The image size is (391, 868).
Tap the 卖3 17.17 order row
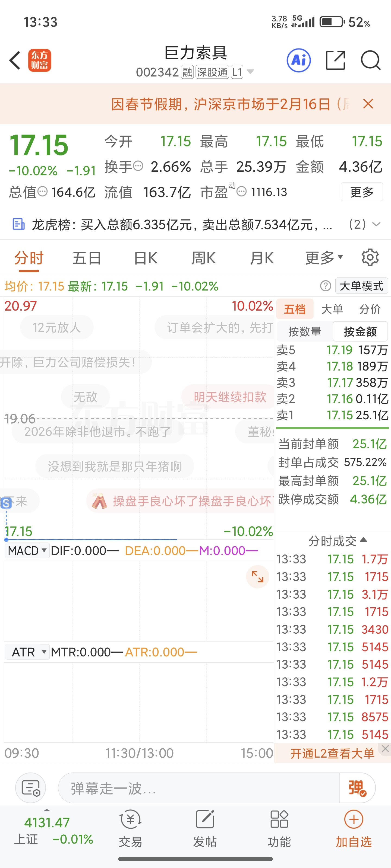tap(332, 382)
